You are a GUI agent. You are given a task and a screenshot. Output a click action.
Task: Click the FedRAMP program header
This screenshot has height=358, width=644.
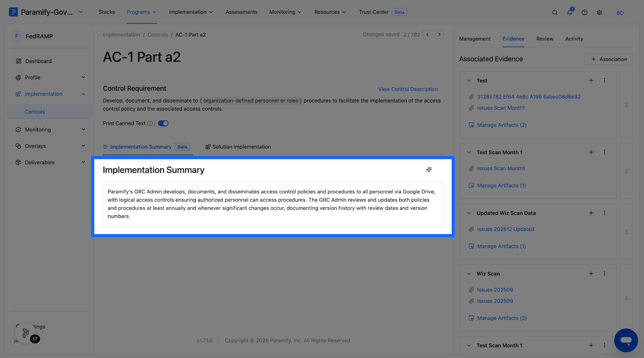(49, 36)
